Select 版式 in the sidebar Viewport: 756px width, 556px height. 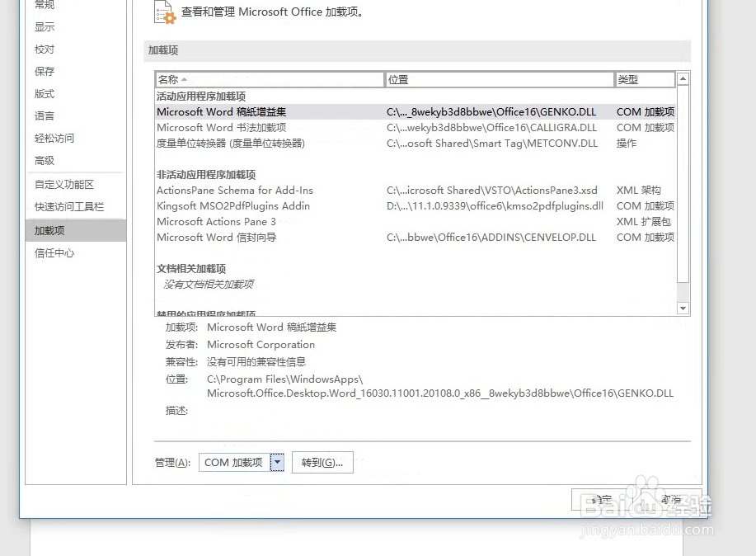click(x=45, y=94)
